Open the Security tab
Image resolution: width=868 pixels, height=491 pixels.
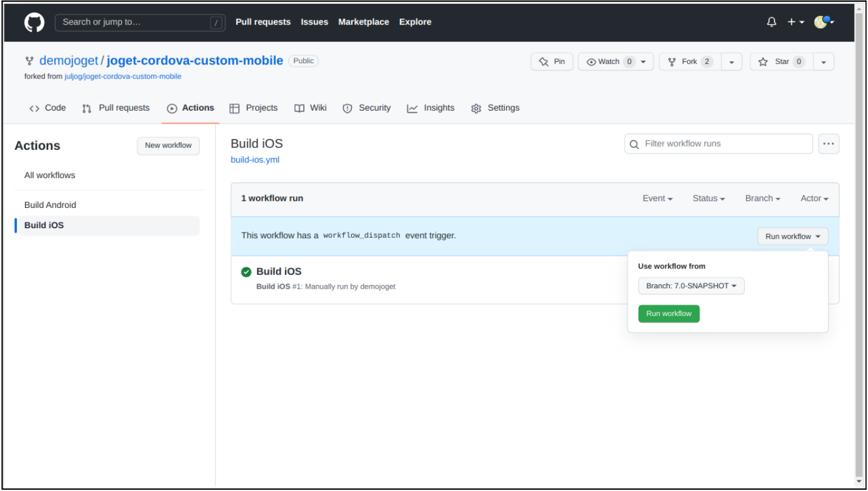pos(366,108)
